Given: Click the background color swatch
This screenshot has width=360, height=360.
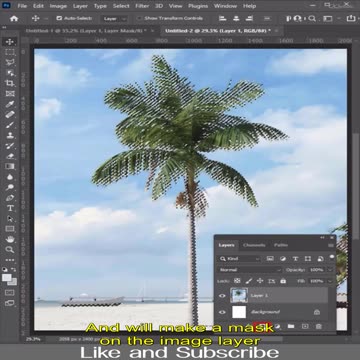Looking at the screenshot, I should (x=13, y=282).
